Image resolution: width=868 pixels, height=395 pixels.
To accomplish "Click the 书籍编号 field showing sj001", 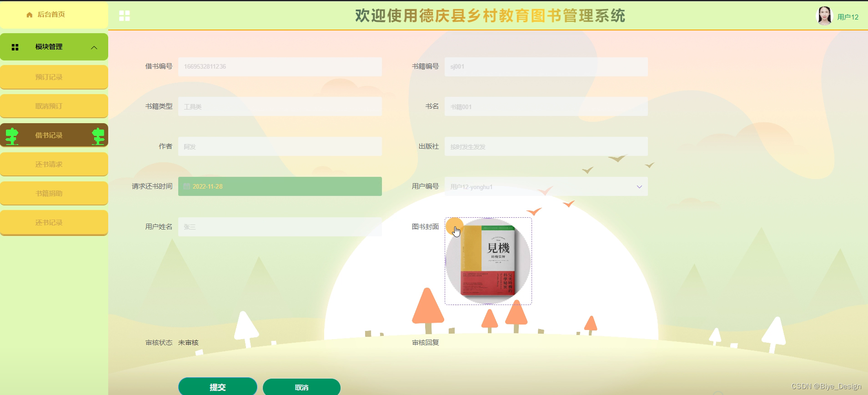I will coord(546,66).
